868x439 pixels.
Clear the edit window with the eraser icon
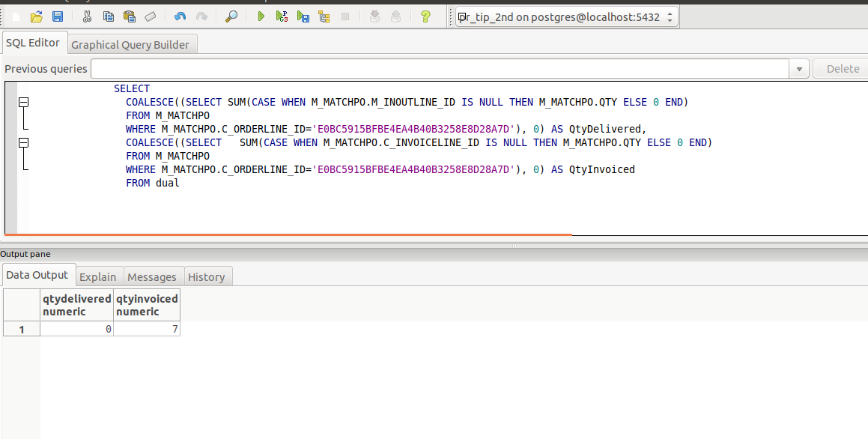click(151, 16)
